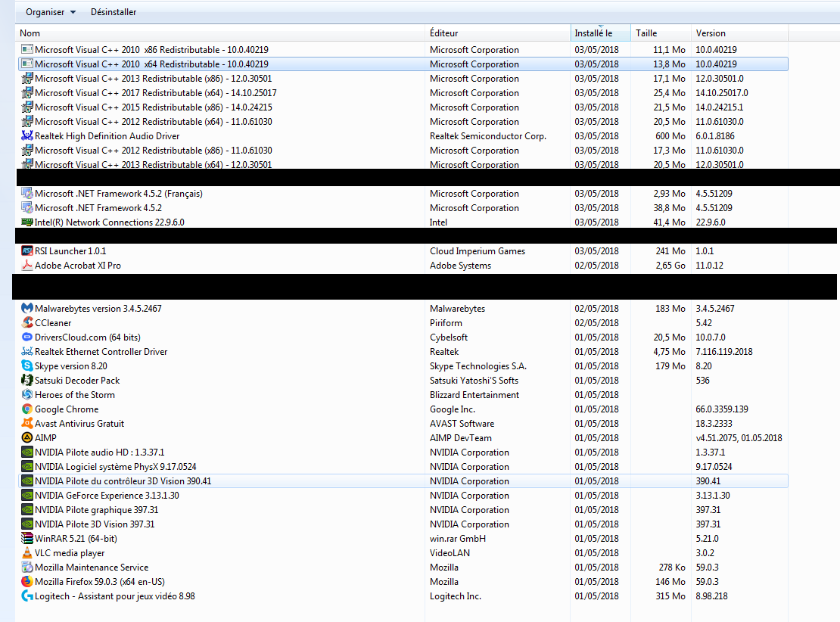
Task: Click the Avast Antivirus Gratuit icon
Action: (x=26, y=423)
